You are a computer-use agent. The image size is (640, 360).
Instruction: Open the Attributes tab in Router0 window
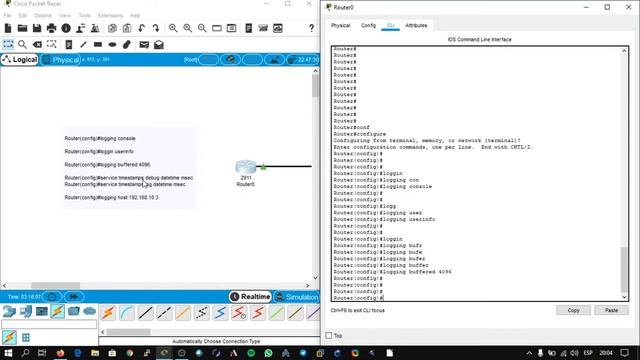pyautogui.click(x=416, y=25)
